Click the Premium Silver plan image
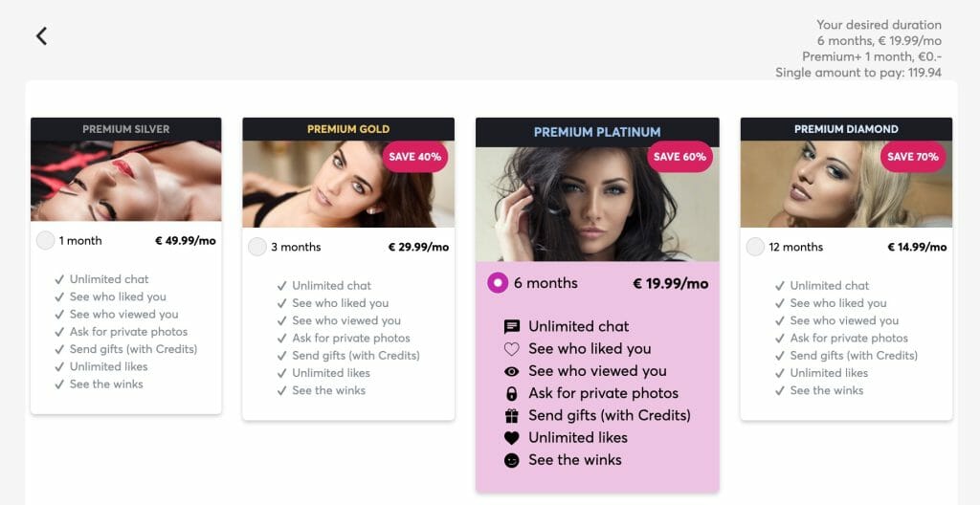Image resolution: width=980 pixels, height=505 pixels. 125,181
